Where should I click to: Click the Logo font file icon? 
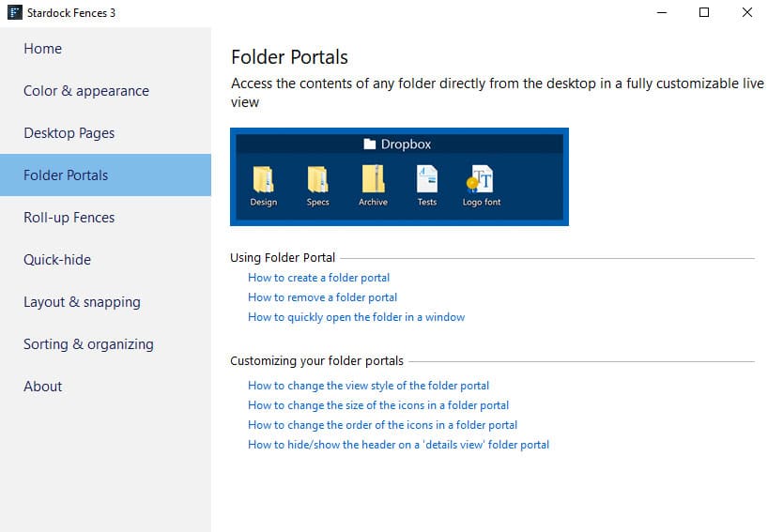point(481,178)
